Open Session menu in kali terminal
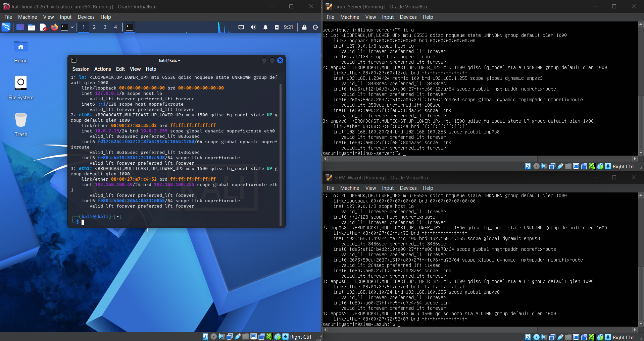This screenshot has height=341, width=644. [x=81, y=69]
